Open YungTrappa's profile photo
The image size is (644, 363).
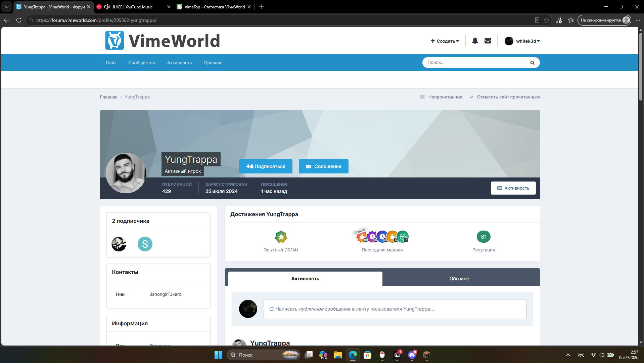pos(126,173)
